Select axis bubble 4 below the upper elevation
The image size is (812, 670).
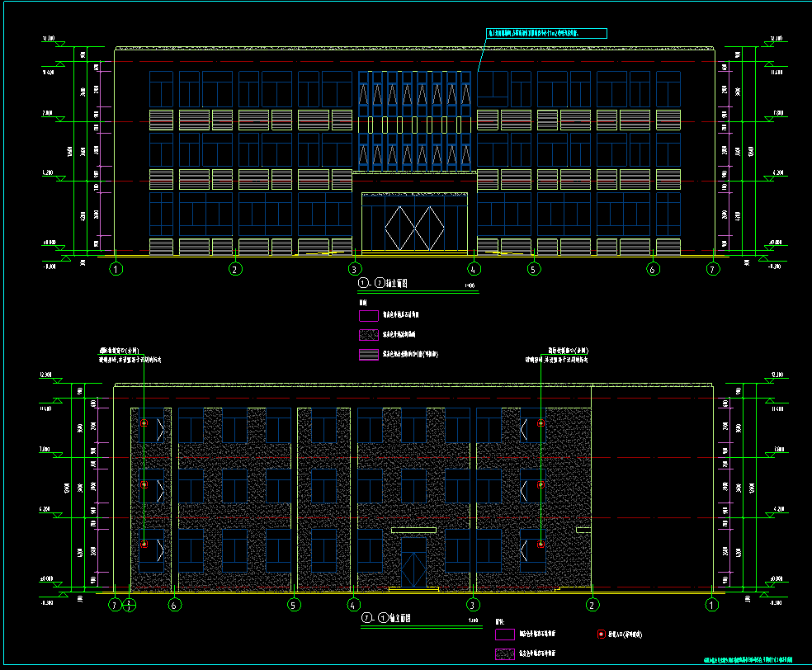tap(473, 268)
